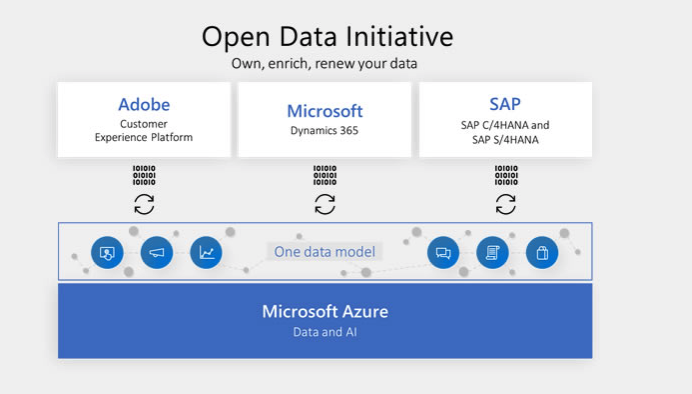Click the SAP heading
This screenshot has width=692, height=394.
tap(505, 104)
